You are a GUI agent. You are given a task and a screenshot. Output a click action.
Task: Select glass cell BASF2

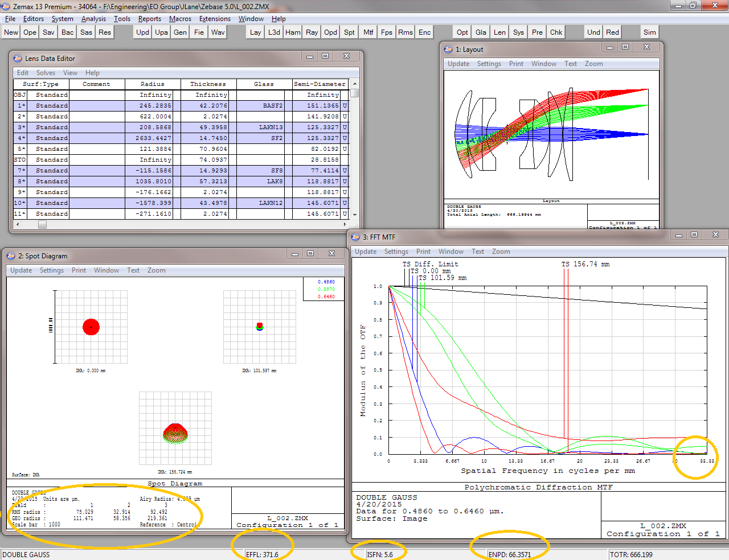[264, 106]
